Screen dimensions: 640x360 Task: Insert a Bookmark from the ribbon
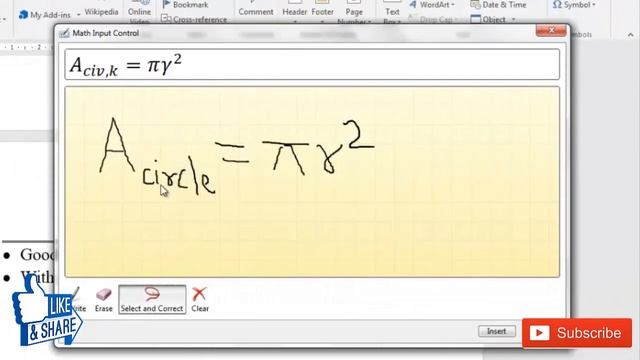pos(186,5)
